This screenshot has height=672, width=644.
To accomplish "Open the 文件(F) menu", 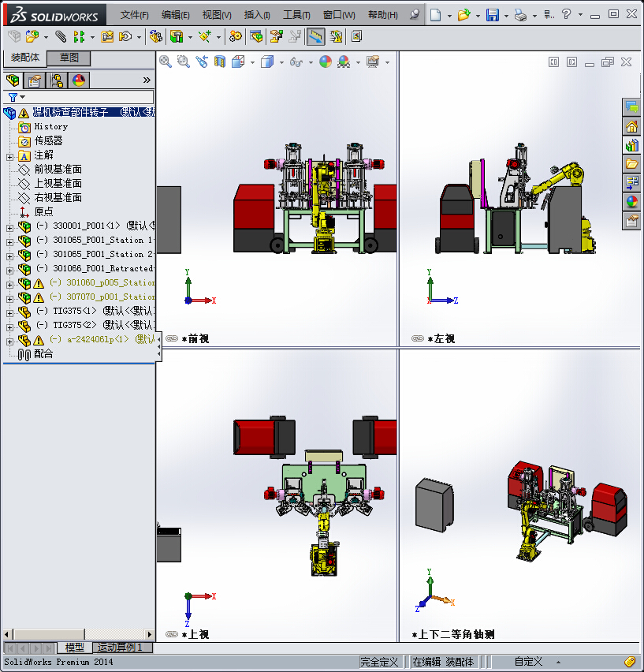I will (x=134, y=15).
